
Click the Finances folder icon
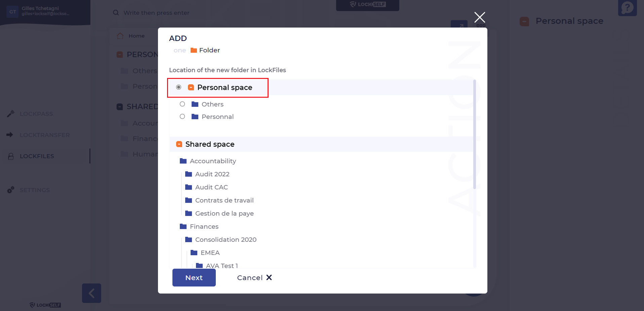(x=183, y=226)
